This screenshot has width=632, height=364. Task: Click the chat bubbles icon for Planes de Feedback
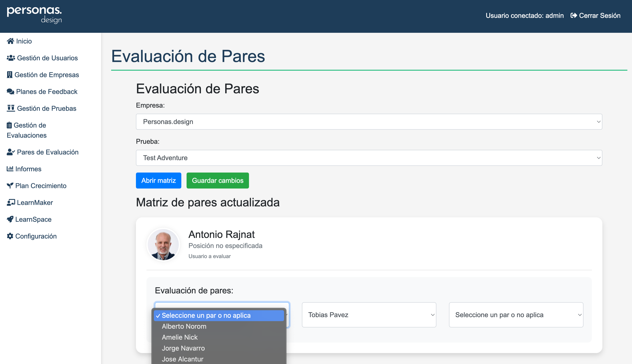(10, 92)
